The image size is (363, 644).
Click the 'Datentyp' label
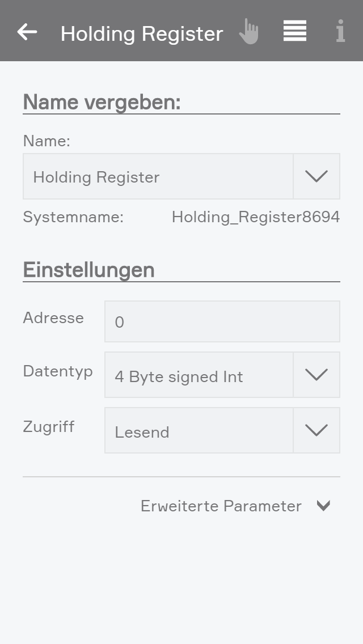58,371
